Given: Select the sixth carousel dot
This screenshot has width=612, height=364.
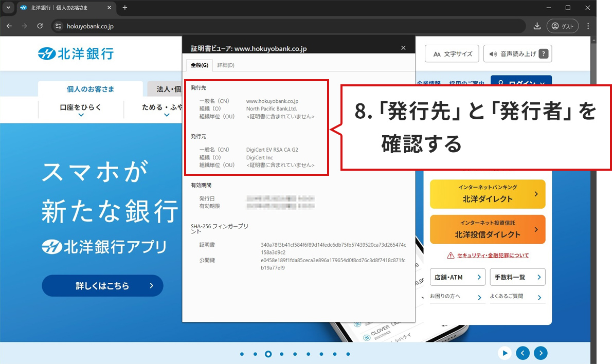Looking at the screenshot, I should pyautogui.click(x=309, y=354).
